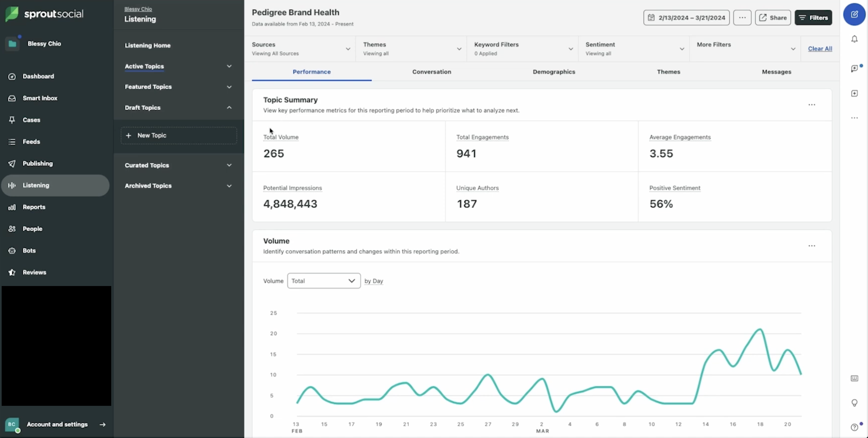Screen dimensions: 868x438
Task: Open the help question mark icon
Action: [x=854, y=427]
